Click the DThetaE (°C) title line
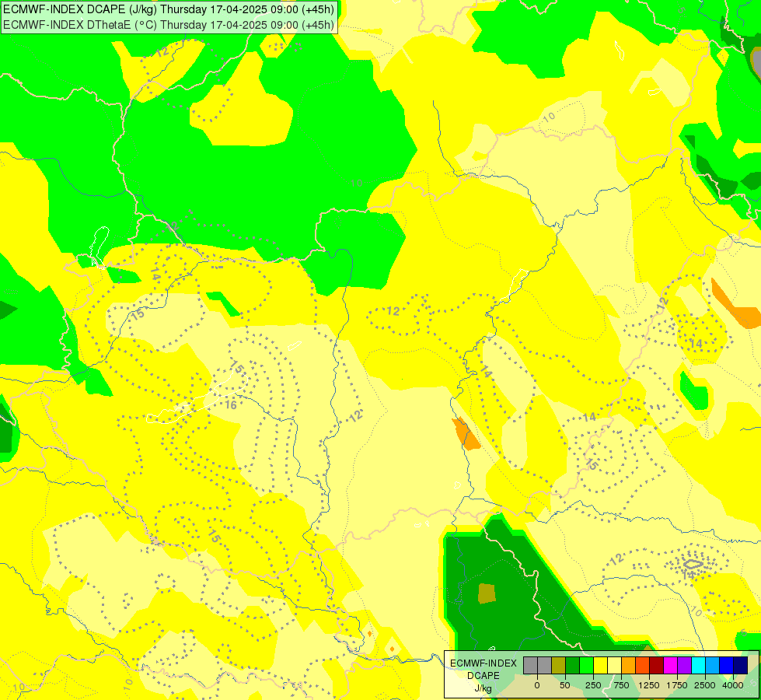761x700 pixels. 169,24
